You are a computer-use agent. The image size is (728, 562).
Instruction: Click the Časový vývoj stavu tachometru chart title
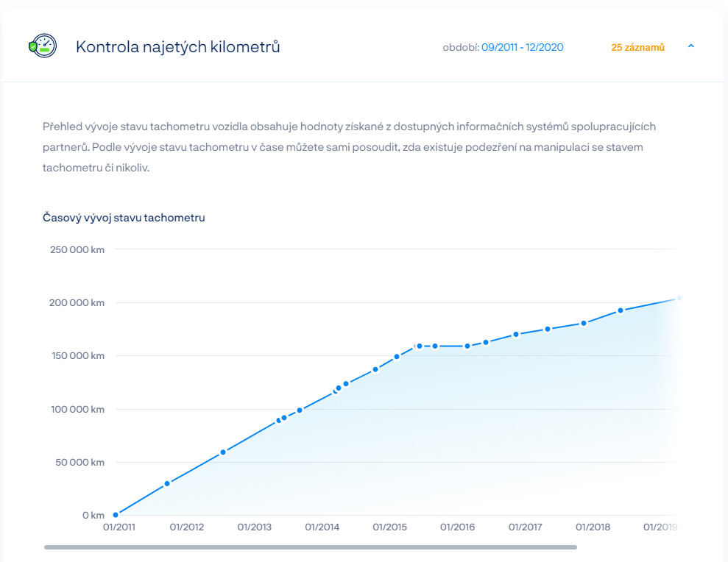(x=124, y=218)
